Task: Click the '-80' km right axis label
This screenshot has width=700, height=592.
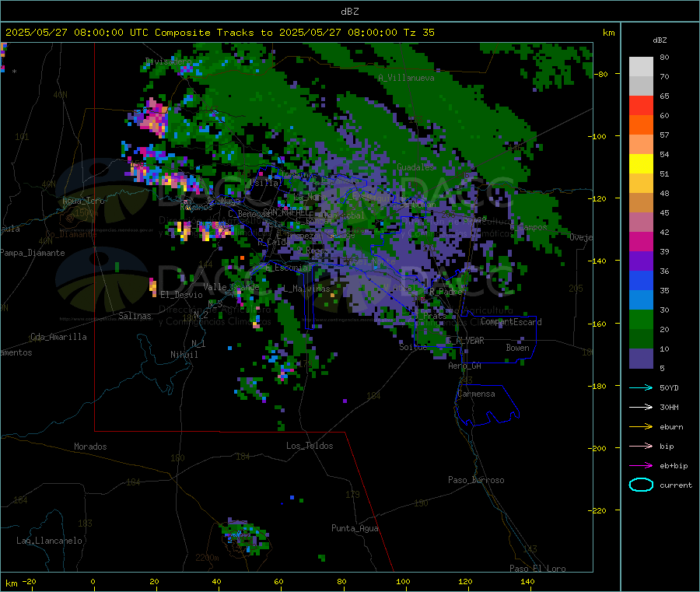Action: pos(600,74)
